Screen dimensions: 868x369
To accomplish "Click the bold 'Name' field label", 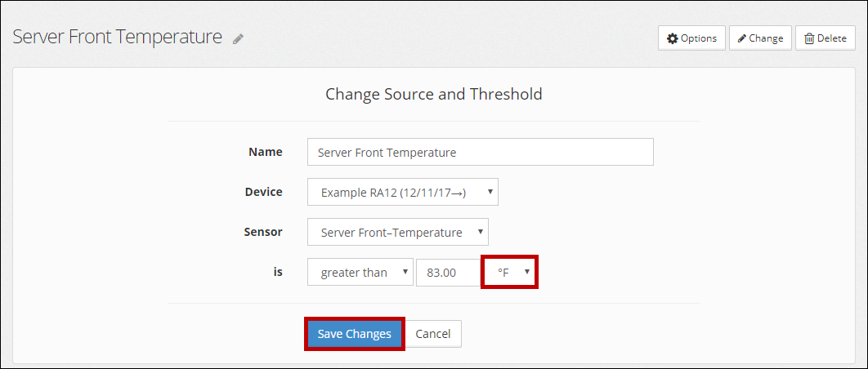I will [x=266, y=152].
